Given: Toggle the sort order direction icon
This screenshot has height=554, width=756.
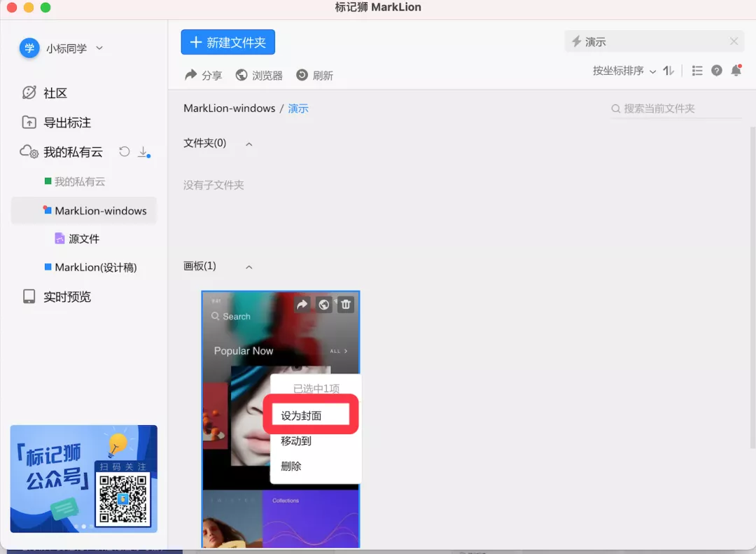Looking at the screenshot, I should (x=669, y=71).
